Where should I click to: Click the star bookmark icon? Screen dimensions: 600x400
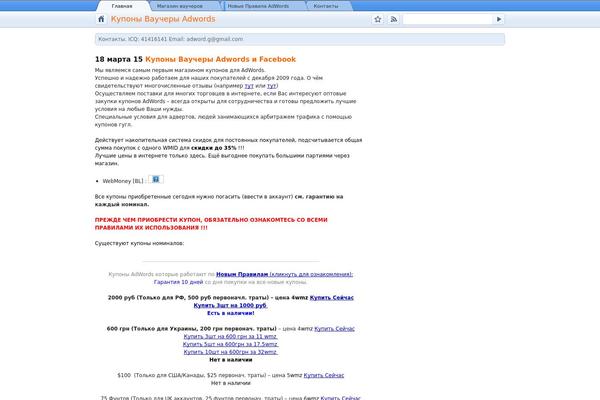click(378, 19)
